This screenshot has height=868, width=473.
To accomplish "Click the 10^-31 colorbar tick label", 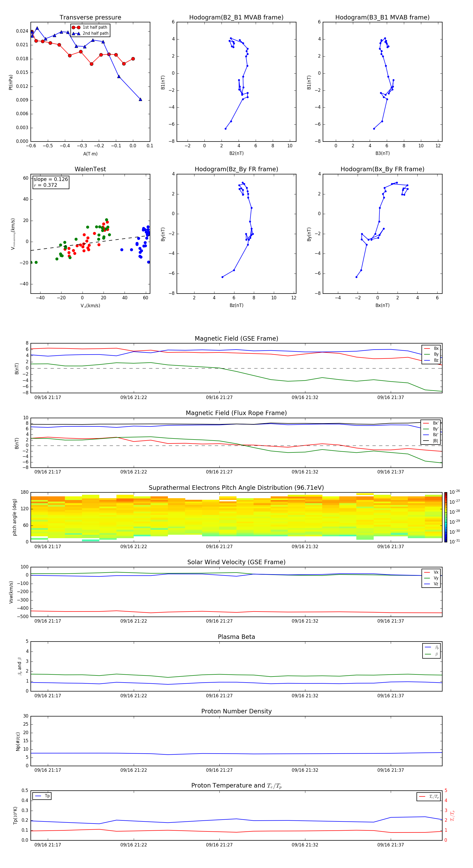I will pyautogui.click(x=455, y=542).
